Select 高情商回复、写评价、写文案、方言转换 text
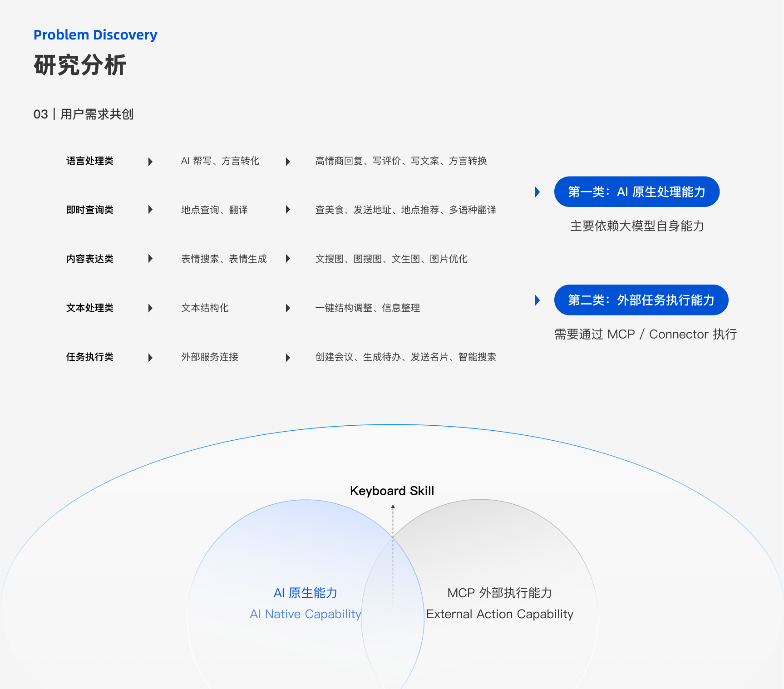This screenshot has height=689, width=784. click(401, 161)
